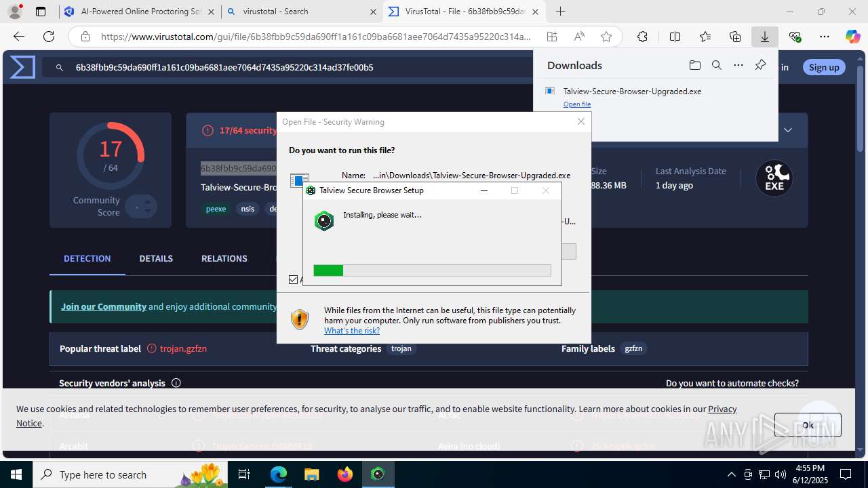Add page to favorites star icon
Image resolution: width=868 pixels, height=488 pixels.
tap(606, 37)
